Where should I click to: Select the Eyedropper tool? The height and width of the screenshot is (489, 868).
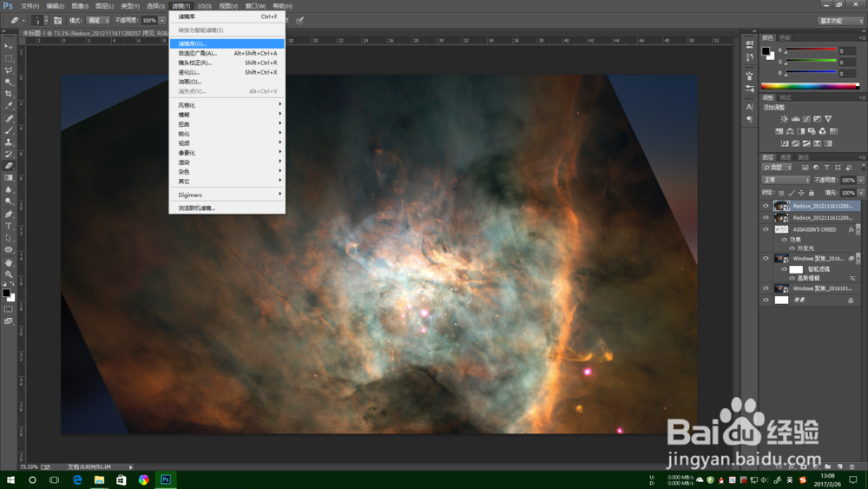pos(9,106)
